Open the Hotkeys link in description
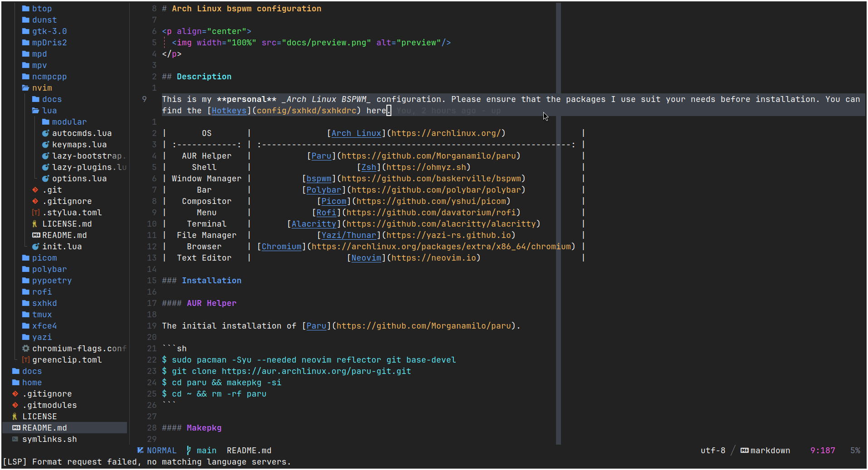This screenshot has width=868, height=470. (x=229, y=111)
